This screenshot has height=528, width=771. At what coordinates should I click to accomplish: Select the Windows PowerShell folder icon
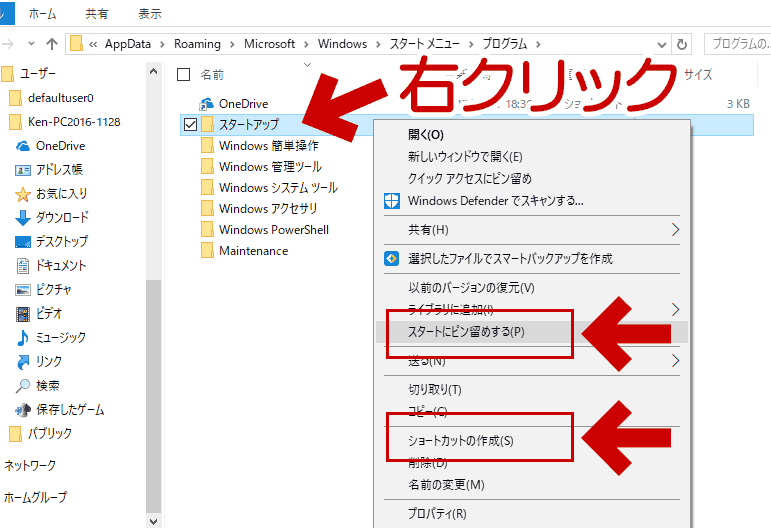(x=207, y=230)
